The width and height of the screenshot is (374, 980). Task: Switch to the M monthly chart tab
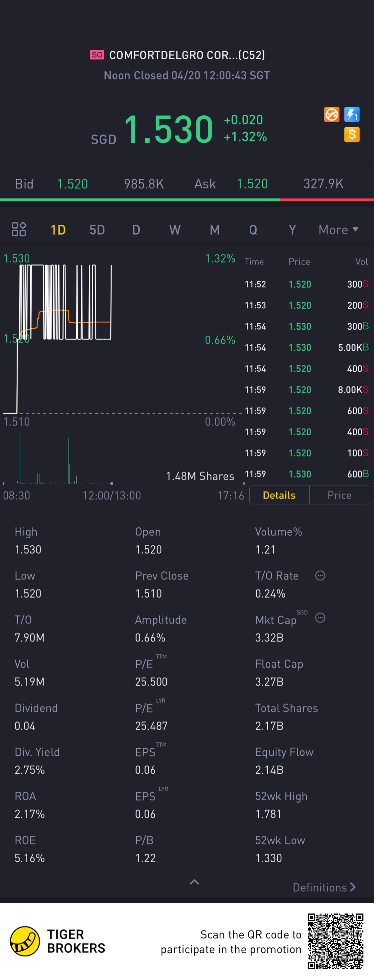pyautogui.click(x=214, y=230)
